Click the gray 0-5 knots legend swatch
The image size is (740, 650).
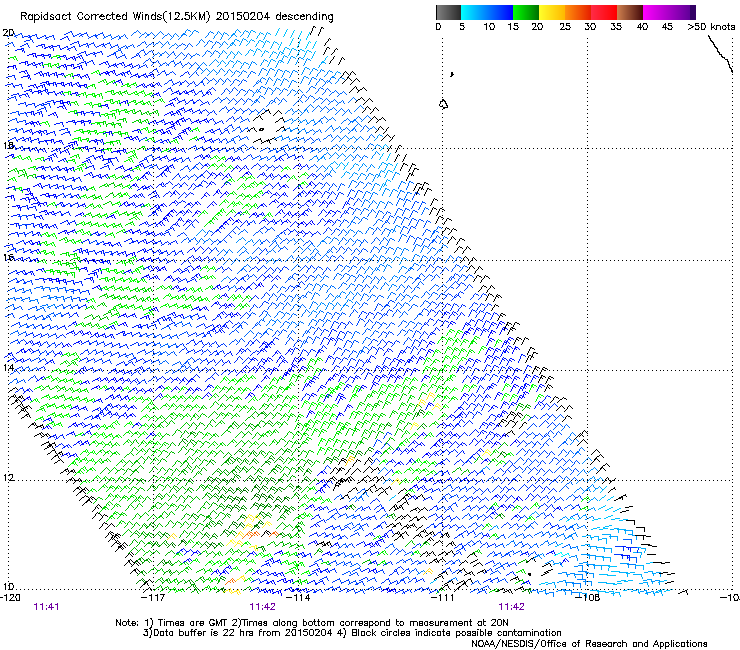(448, 12)
